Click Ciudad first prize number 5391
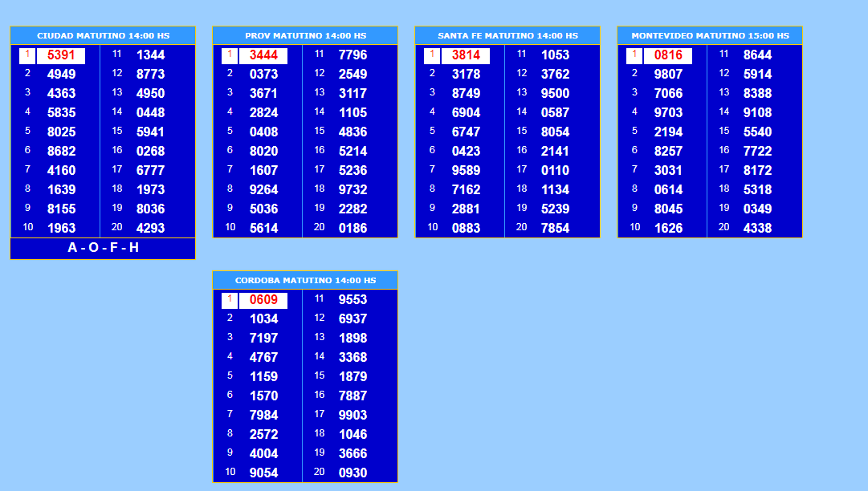 point(61,55)
